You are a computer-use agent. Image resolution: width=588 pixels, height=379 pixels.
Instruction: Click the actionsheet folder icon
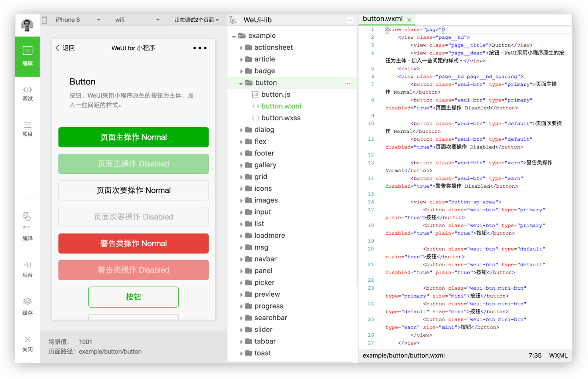click(x=249, y=47)
